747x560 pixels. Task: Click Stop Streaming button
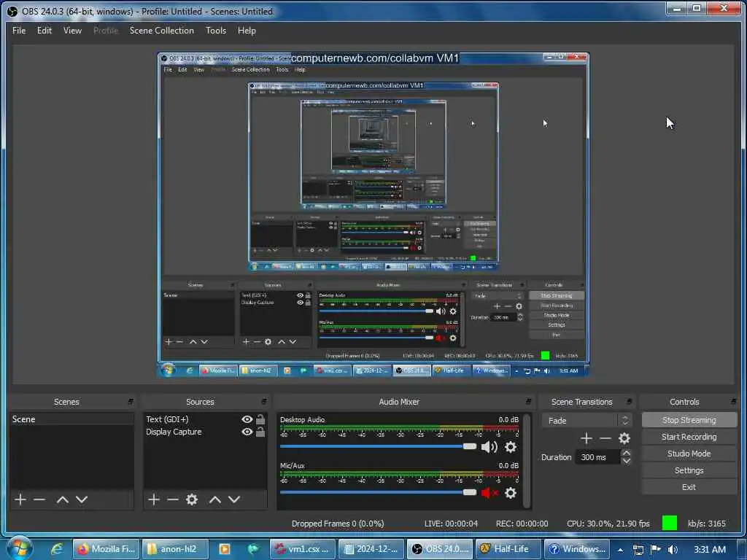click(x=689, y=420)
